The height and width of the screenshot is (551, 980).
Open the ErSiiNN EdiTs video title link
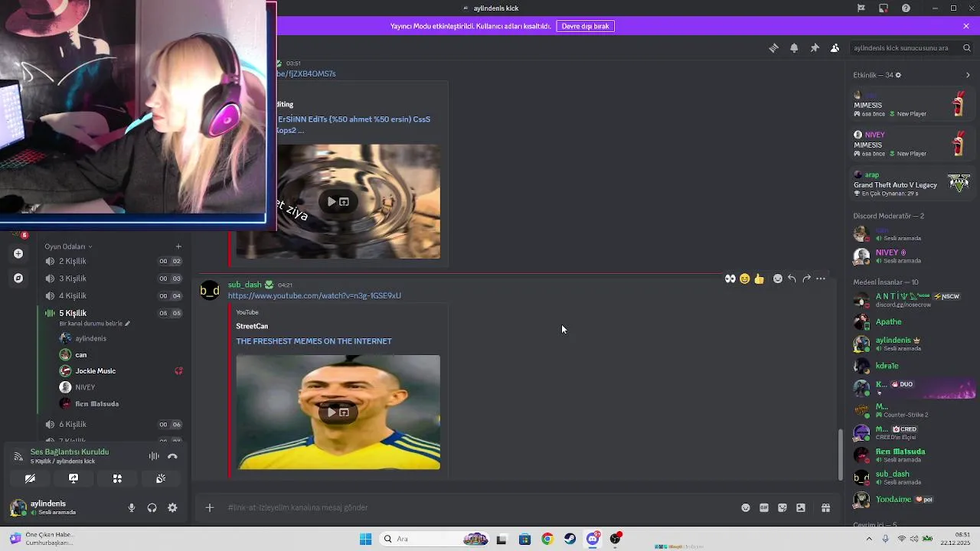353,125
